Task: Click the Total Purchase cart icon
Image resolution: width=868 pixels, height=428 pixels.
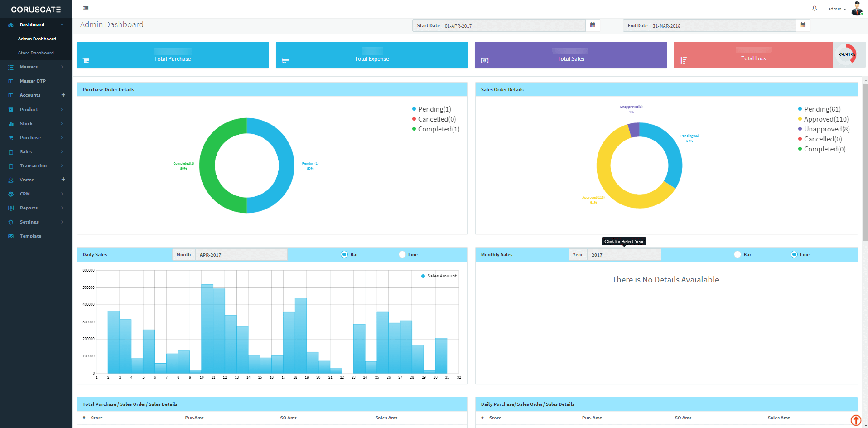Action: pos(86,61)
